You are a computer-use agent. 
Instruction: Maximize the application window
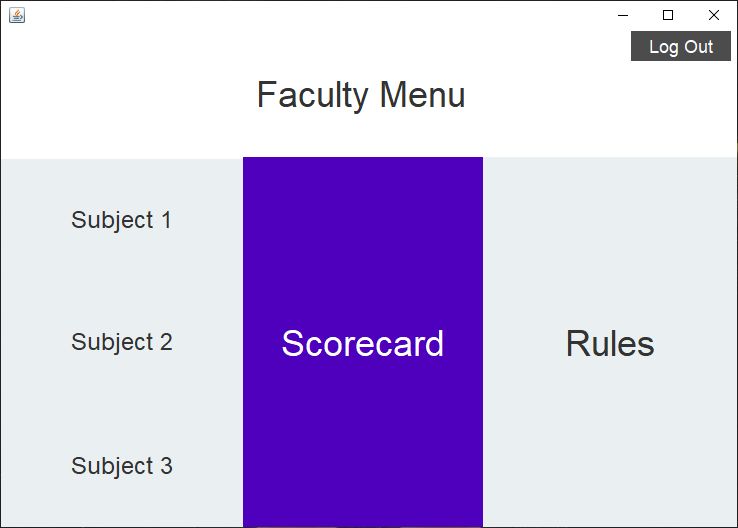pos(668,15)
